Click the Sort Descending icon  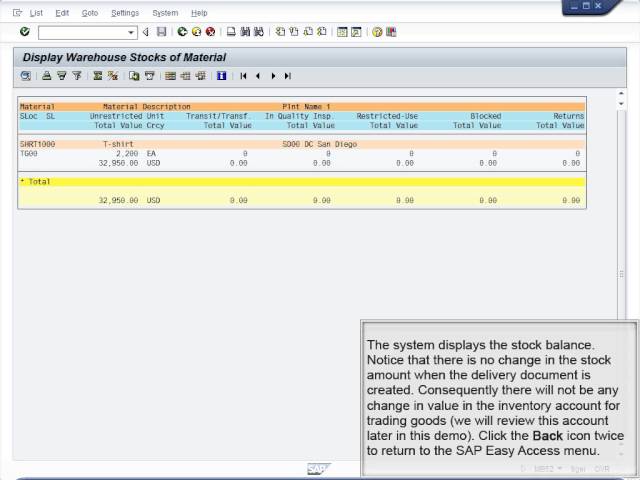(62, 76)
